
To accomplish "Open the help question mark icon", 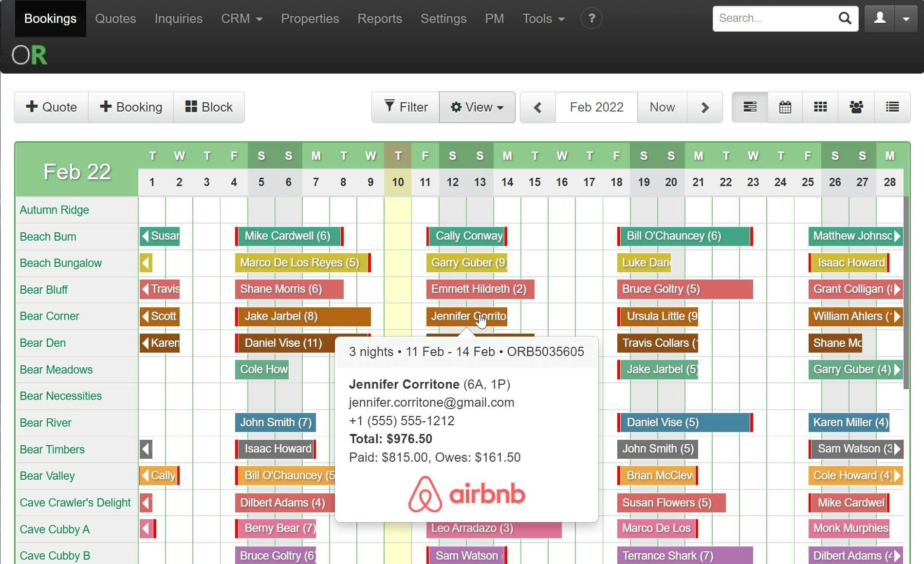I will pos(591,19).
